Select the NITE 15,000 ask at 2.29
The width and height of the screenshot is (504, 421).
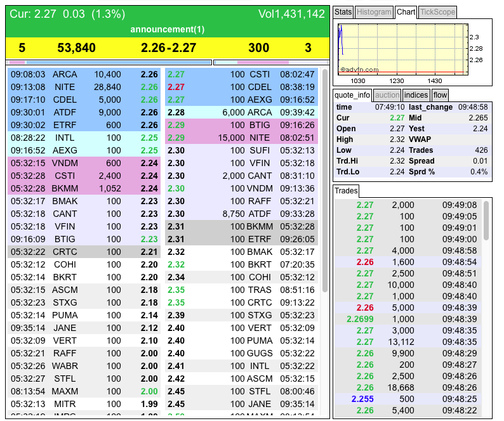click(247, 138)
